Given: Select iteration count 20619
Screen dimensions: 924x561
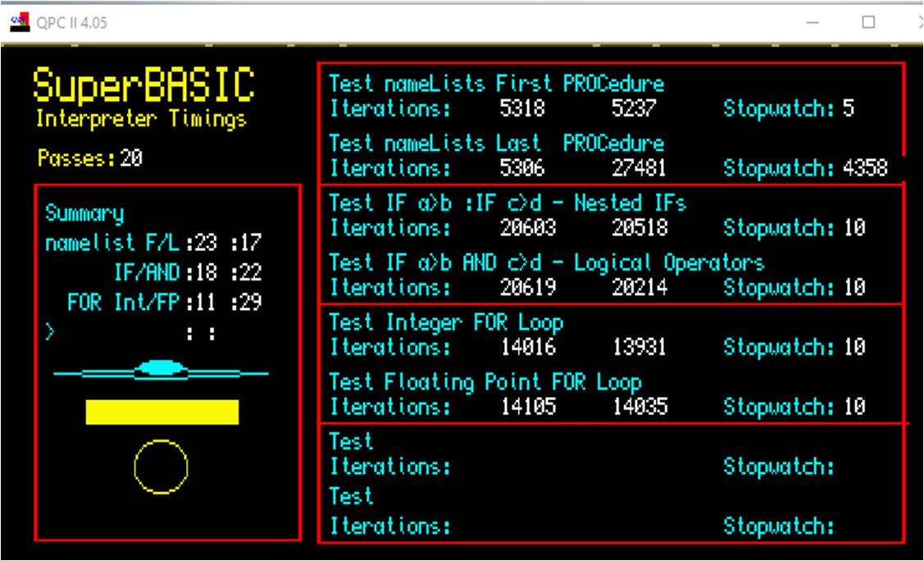Looking at the screenshot, I should tap(528, 288).
